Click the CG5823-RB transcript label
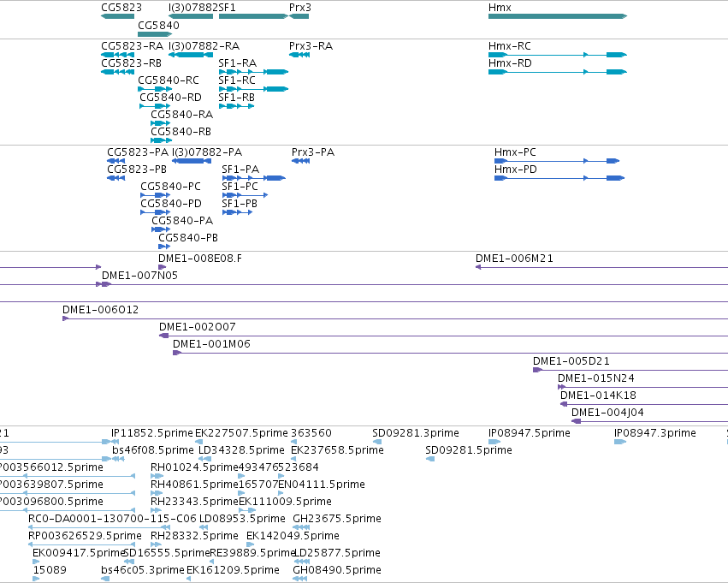The width and height of the screenshot is (728, 583). tap(132, 63)
